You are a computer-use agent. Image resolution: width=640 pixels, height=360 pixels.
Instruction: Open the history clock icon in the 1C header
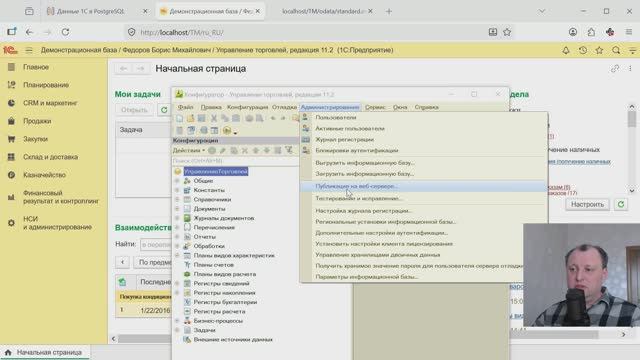[x=582, y=50]
